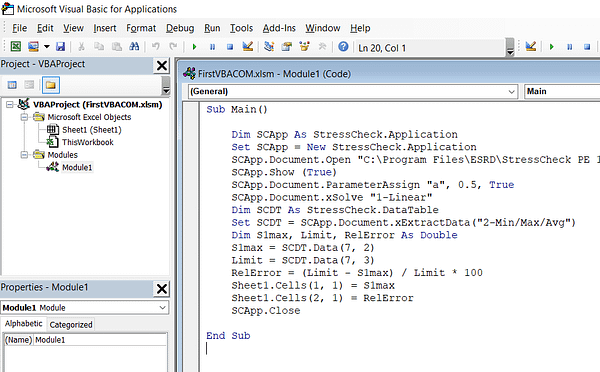The width and height of the screenshot is (600, 372).
Task: Click the View Object icon in Project panel
Action: pos(29,85)
